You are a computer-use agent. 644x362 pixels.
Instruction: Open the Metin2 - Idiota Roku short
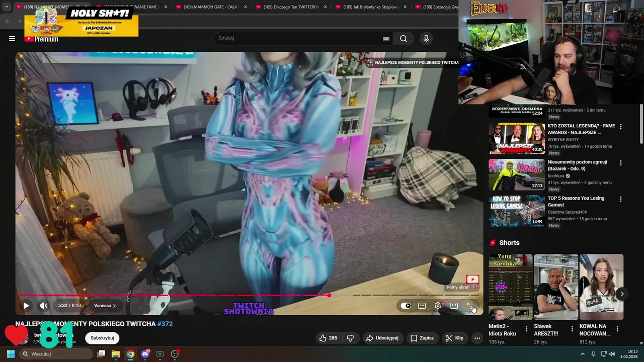[511, 287]
